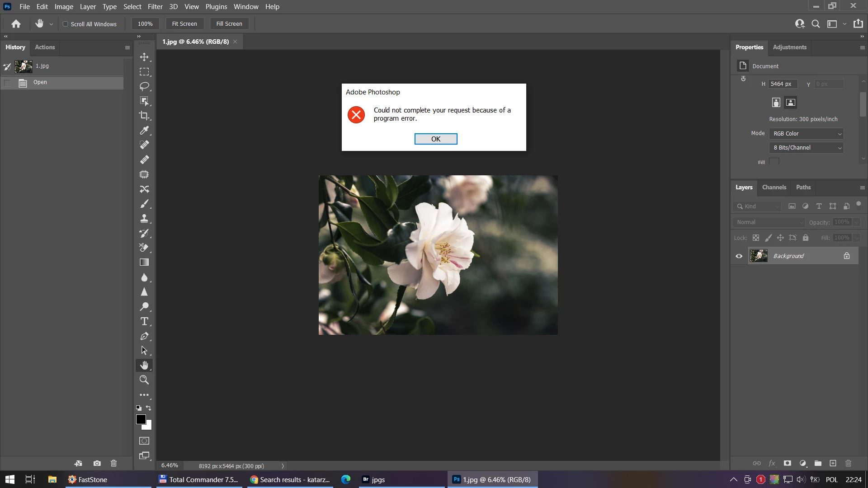Viewport: 868px width, 488px height.
Task: Create new snapshot in History panel
Action: (x=97, y=463)
